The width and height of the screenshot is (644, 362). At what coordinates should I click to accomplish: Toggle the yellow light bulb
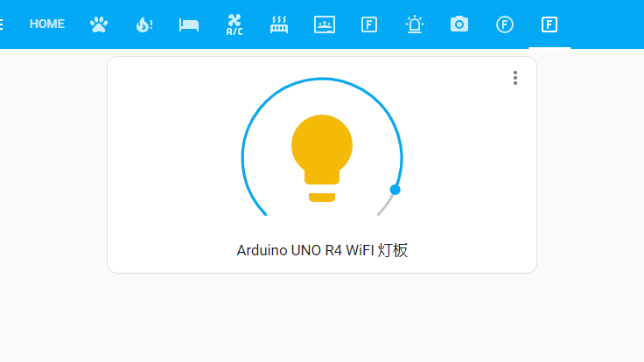tap(322, 158)
